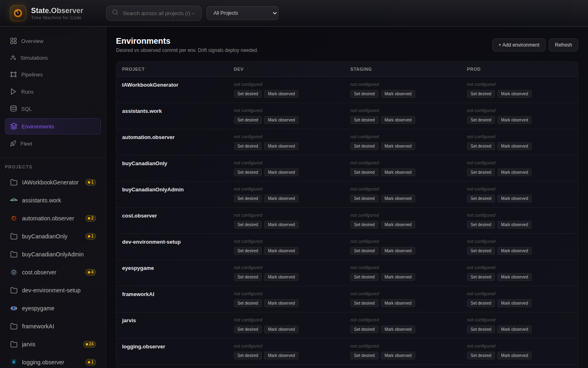Click the logging.observer project icon
The width and height of the screenshot is (588, 368).
[x=14, y=362]
